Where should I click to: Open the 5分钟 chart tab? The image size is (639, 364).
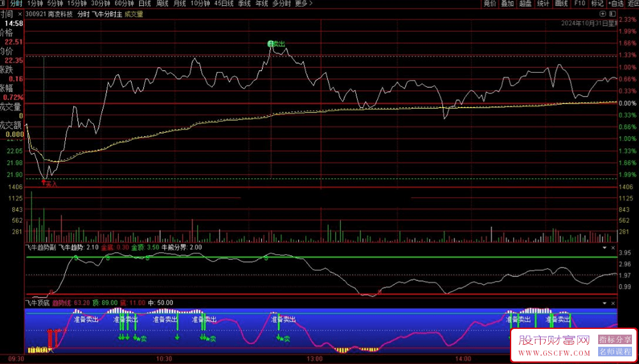point(55,4)
